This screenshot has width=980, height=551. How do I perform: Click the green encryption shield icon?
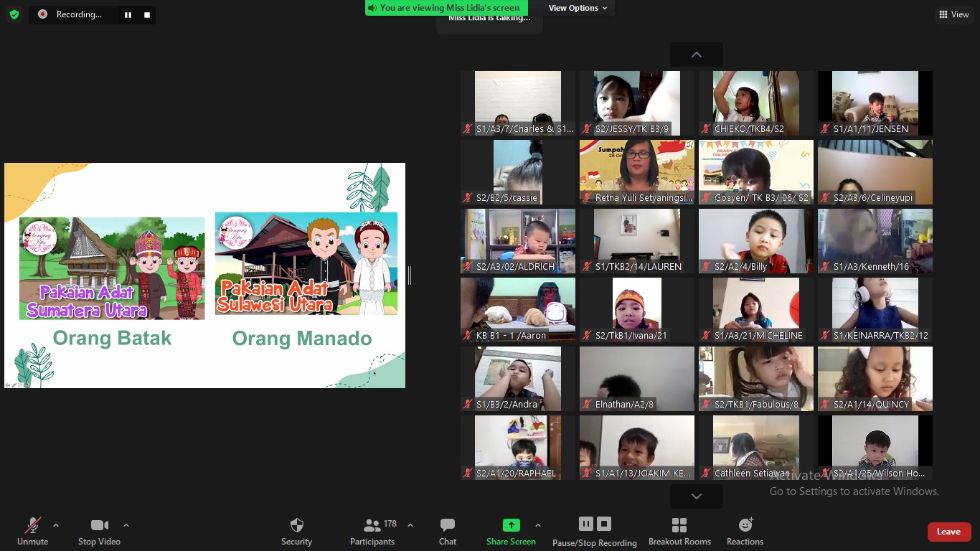coord(14,14)
